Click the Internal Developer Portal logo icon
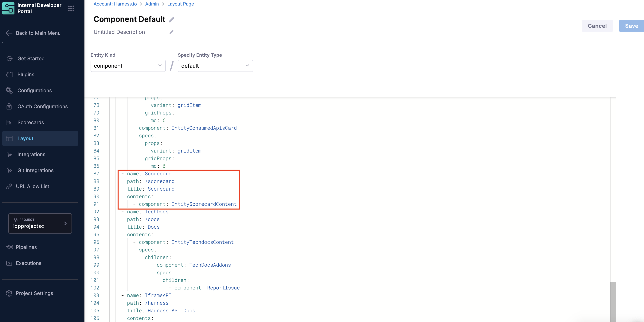 click(8, 8)
